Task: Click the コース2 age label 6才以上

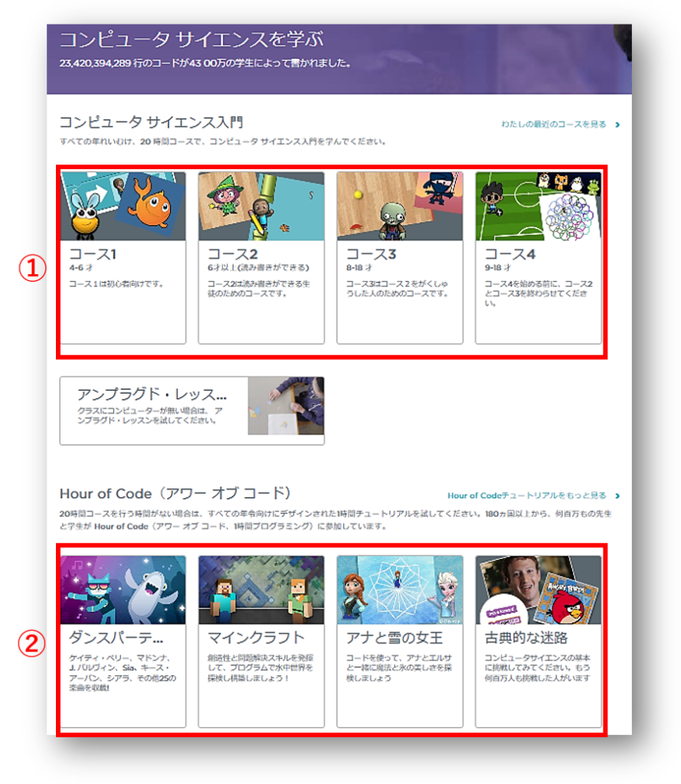Action: 258,268
